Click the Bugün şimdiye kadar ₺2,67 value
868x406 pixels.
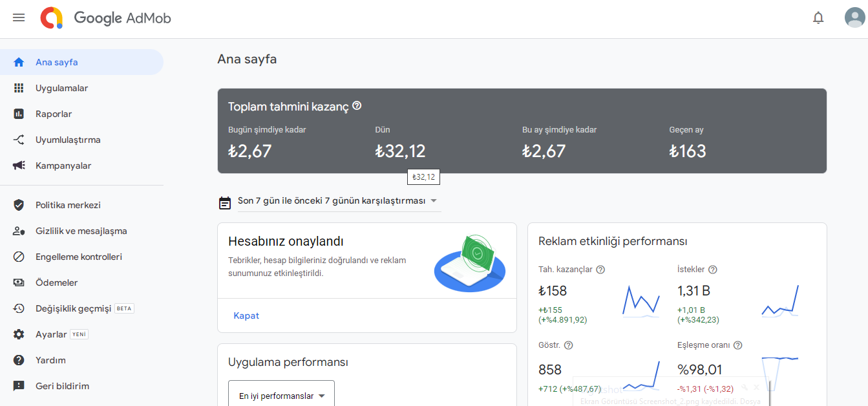250,151
